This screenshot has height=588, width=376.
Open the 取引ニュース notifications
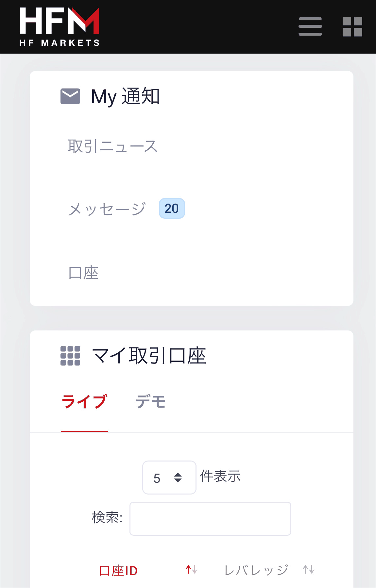pyautogui.click(x=112, y=146)
